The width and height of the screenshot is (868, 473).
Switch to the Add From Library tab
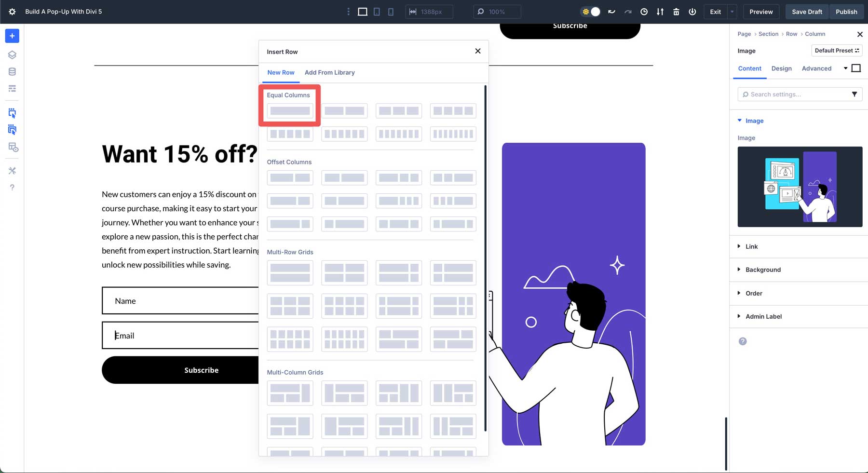(x=330, y=72)
